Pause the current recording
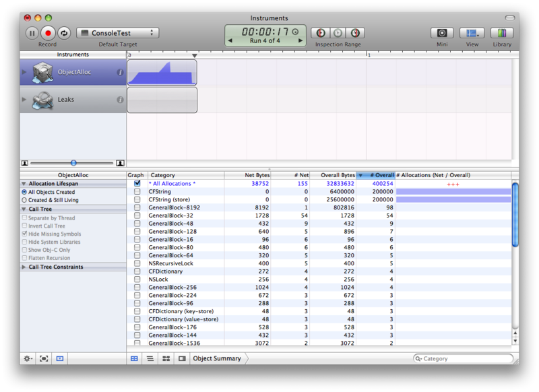Screen dimensions: 539x392 pyautogui.click(x=32, y=32)
